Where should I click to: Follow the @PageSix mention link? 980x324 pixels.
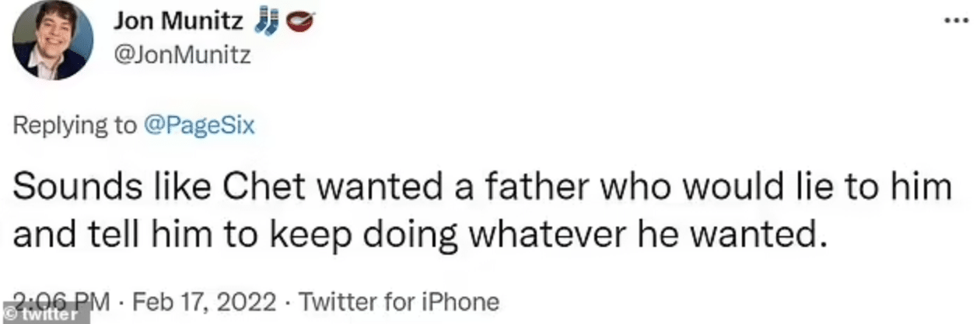199,126
